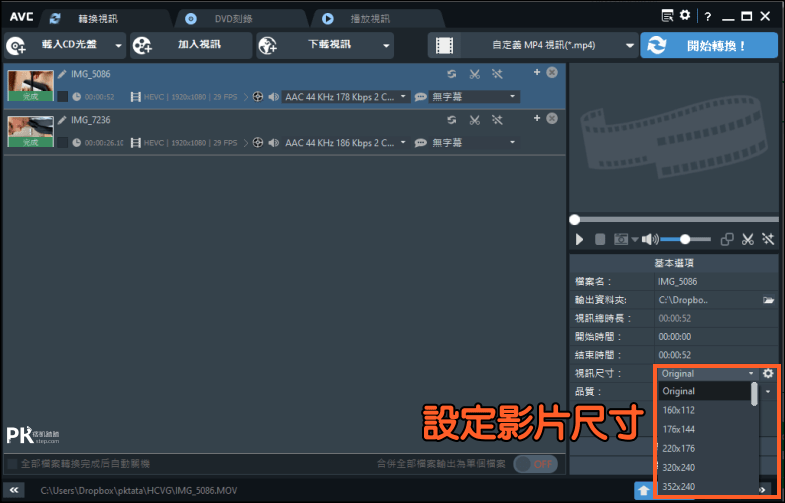
Task: Switch to the 轉換視訊 tab
Action: (x=98, y=19)
